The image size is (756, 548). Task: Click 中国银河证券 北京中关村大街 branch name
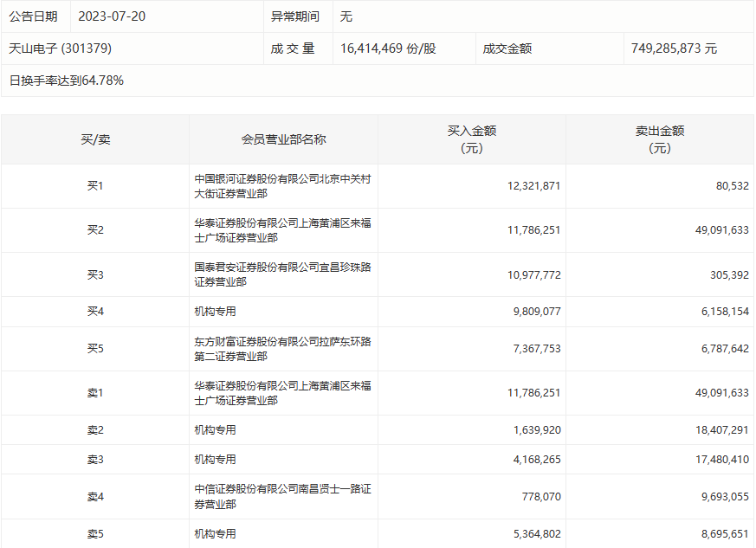[x=282, y=186]
